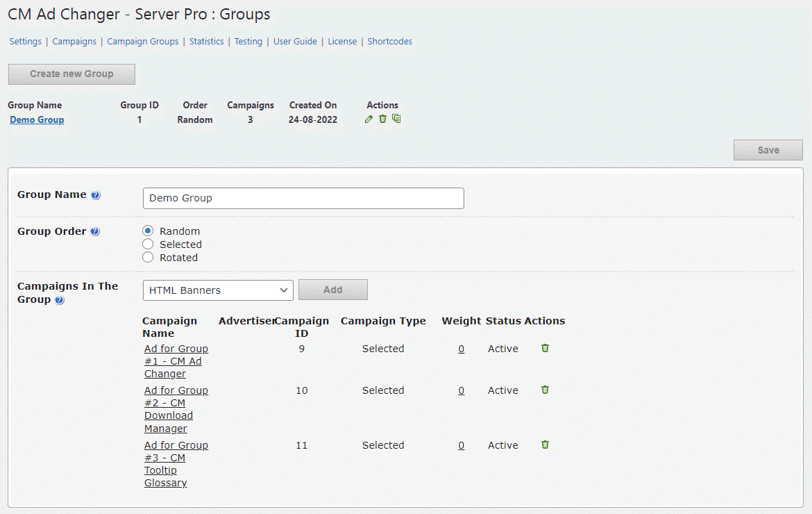Screen dimensions: 812x514
Task: Remove campaign ID 11 with the trash icon
Action: coord(545,445)
